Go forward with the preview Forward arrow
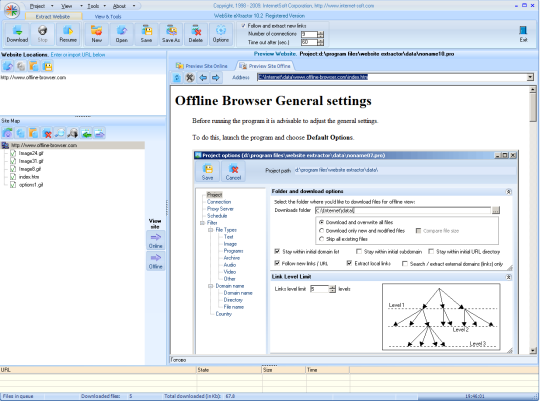The height and width of the screenshot is (401, 540). tap(216, 78)
